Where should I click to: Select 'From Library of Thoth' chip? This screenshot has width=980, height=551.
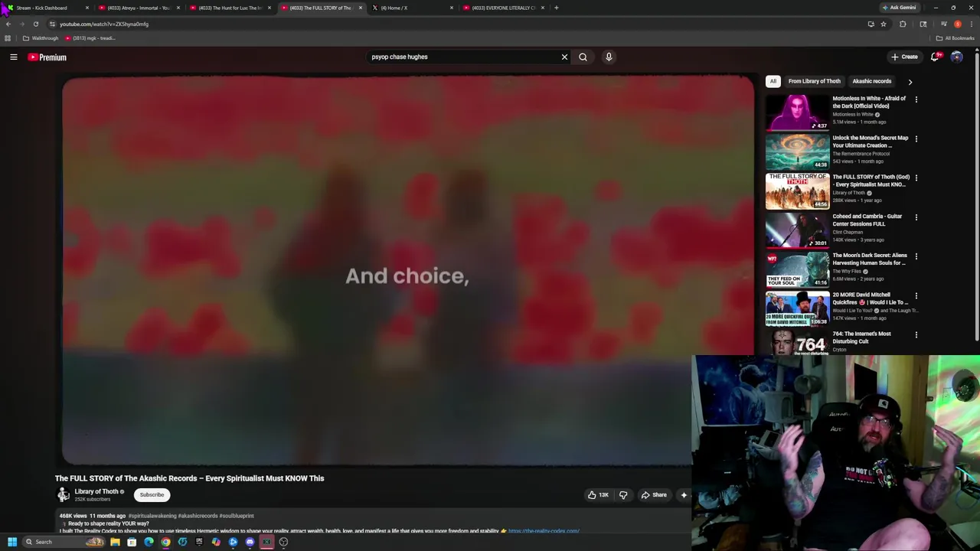tap(814, 81)
